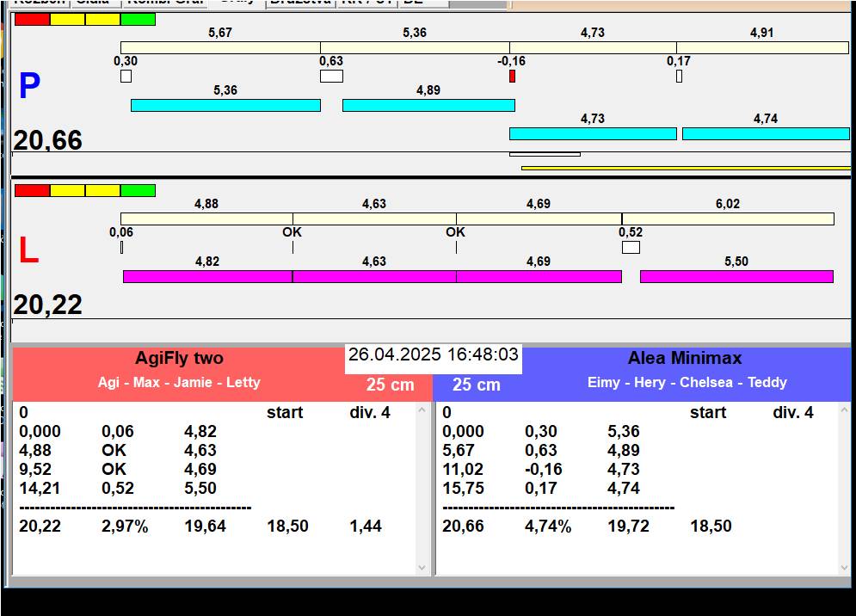Viewport: 856px width, 616px height.
Task: Click the magenta 4,82 run bar
Action: coord(207,276)
